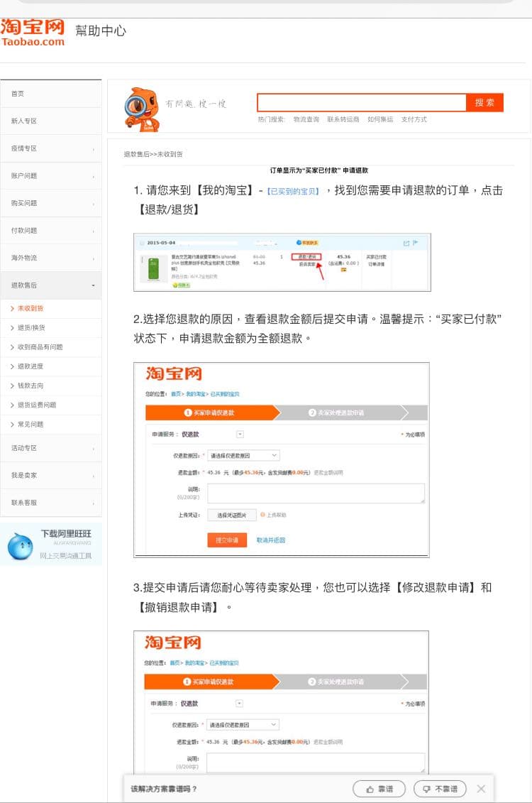Image resolution: width=532 pixels, height=803 pixels.
Task: Expand the 联系客服 sidebar section
Action: [50, 503]
